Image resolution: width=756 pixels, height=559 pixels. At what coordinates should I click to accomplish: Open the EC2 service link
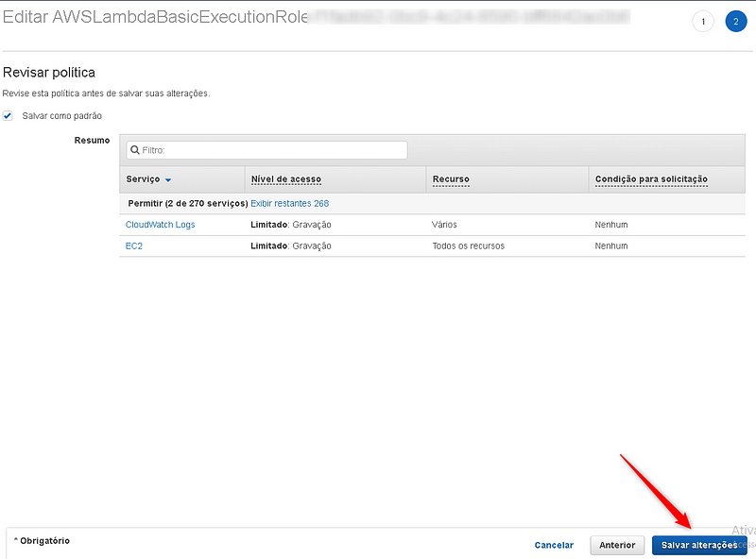134,246
